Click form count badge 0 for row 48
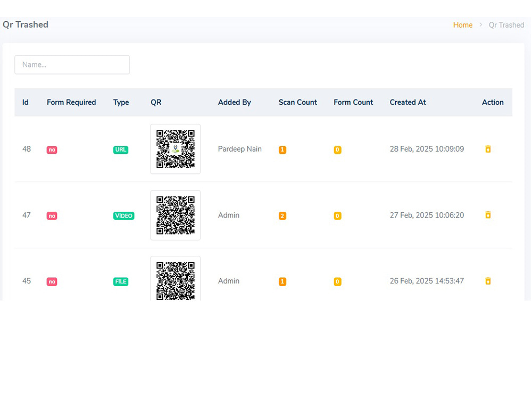 click(338, 149)
